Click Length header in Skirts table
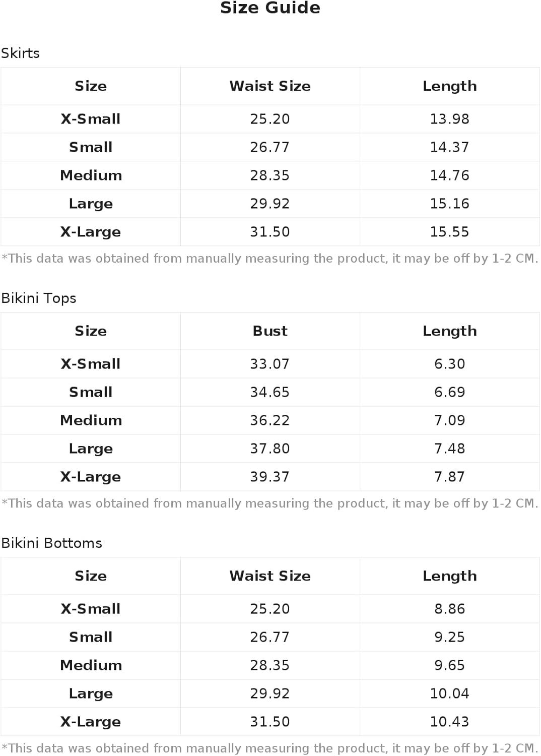The image size is (541, 756). coord(450,86)
